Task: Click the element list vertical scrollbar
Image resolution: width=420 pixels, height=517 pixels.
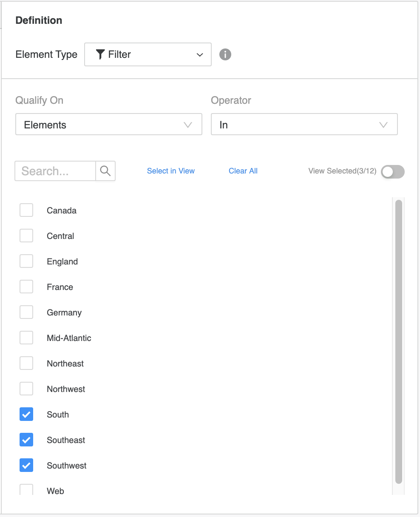Action: click(x=398, y=340)
